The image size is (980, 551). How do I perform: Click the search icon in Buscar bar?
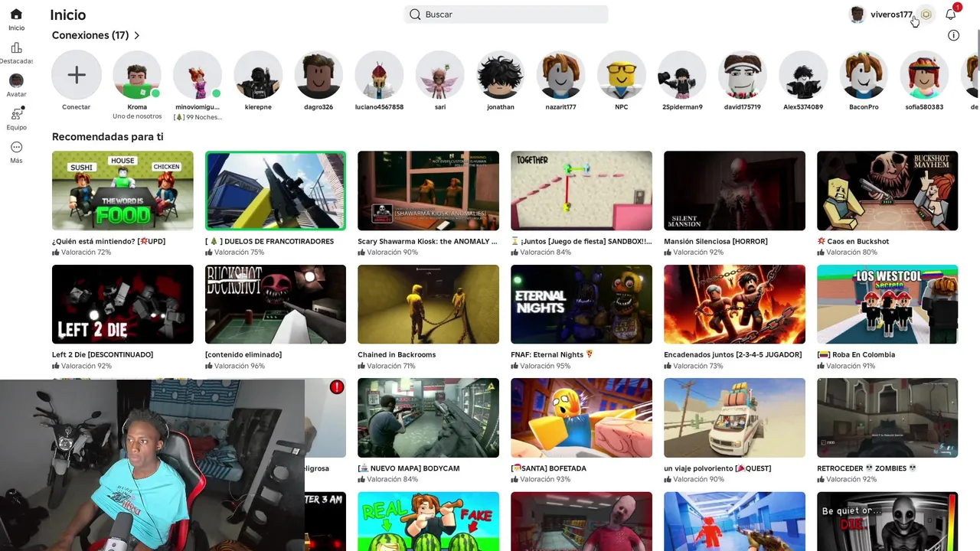(415, 15)
